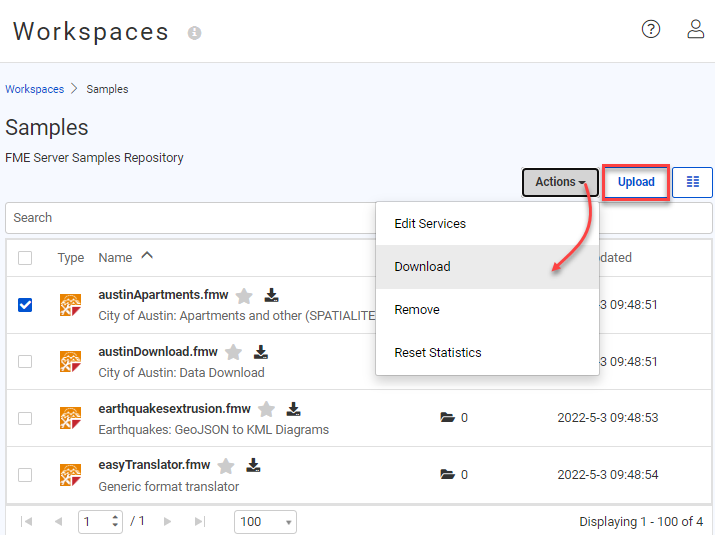Open the Actions dropdown button

[560, 182]
